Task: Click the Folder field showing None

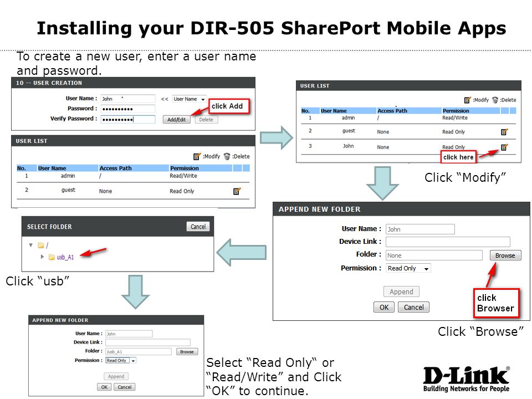Action: (434, 255)
